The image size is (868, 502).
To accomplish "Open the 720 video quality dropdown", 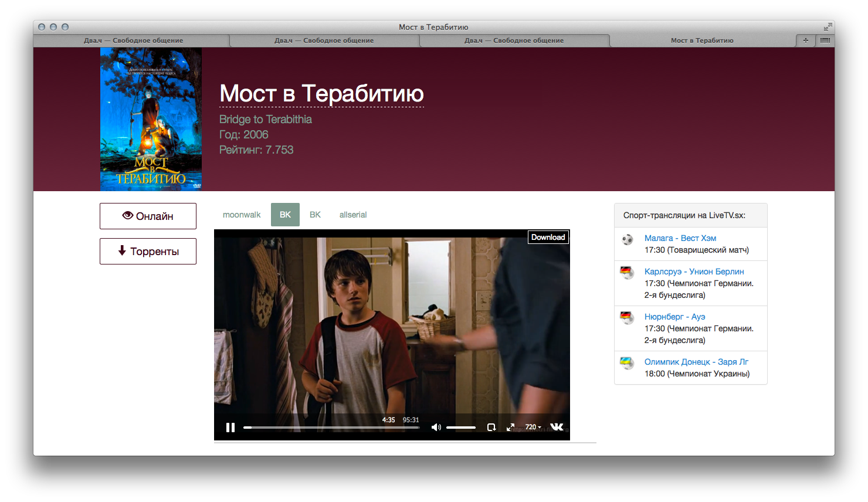I will coord(533,427).
